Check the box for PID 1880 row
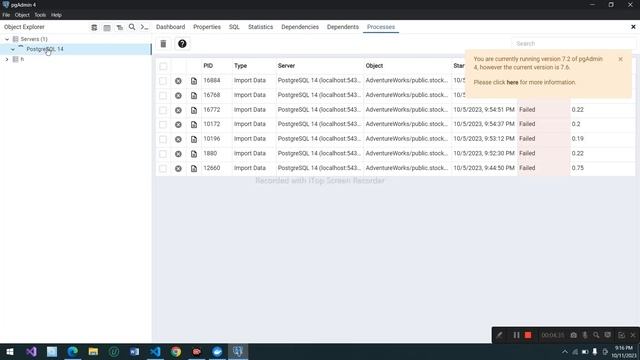This screenshot has height=360, width=640. tap(163, 154)
